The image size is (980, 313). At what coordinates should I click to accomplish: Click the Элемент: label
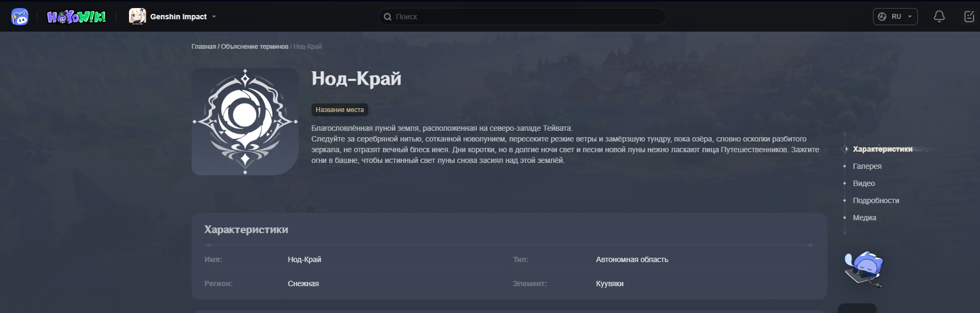tap(530, 284)
